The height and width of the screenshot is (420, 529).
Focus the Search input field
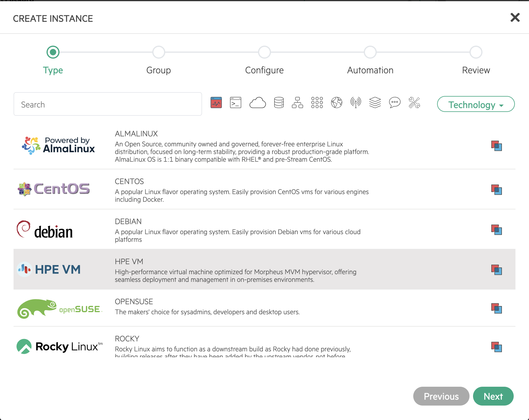coord(108,104)
